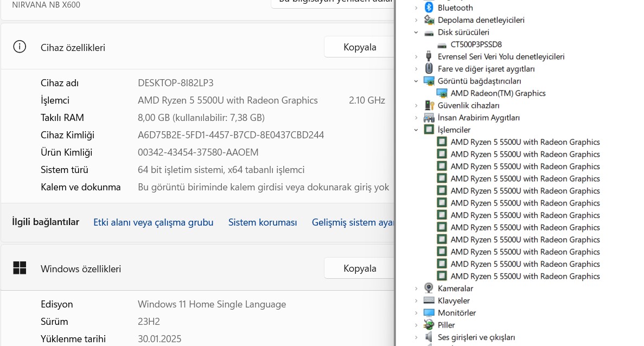Screen dimensions: 644x346
Task: Expand the Monitörler node
Action: tap(416, 313)
